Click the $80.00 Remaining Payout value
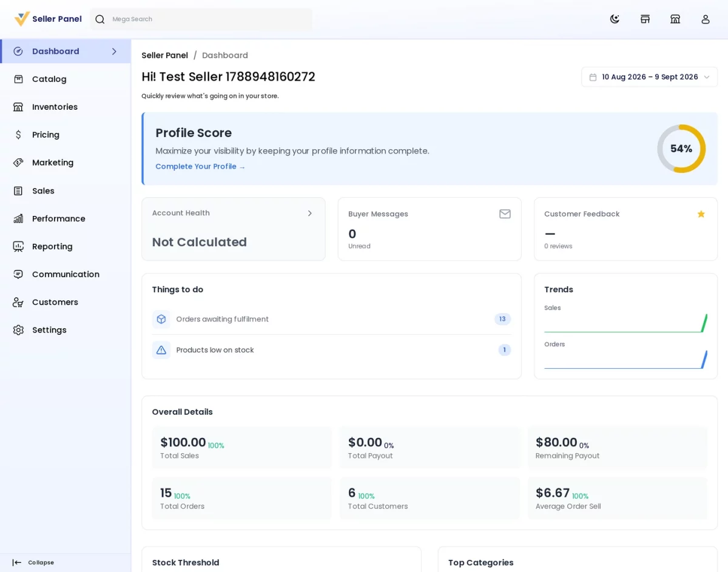The height and width of the screenshot is (572, 728). click(x=556, y=442)
